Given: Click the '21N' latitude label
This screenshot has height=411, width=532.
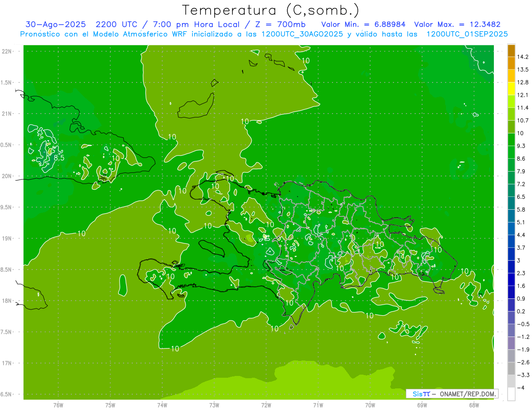Looking at the screenshot, I should tap(8, 114).
